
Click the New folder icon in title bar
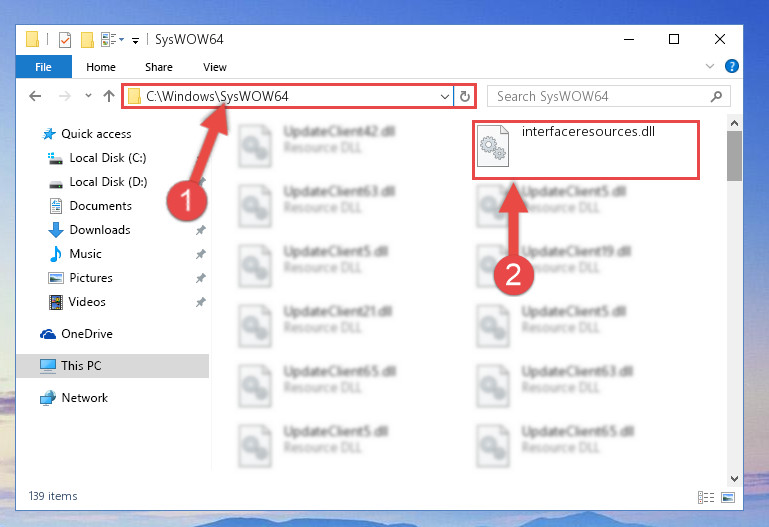tap(87, 40)
